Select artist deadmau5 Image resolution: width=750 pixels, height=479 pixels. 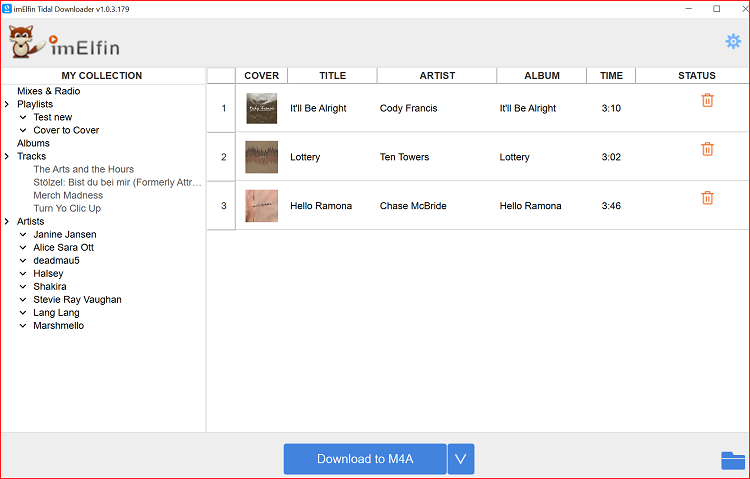pos(56,260)
